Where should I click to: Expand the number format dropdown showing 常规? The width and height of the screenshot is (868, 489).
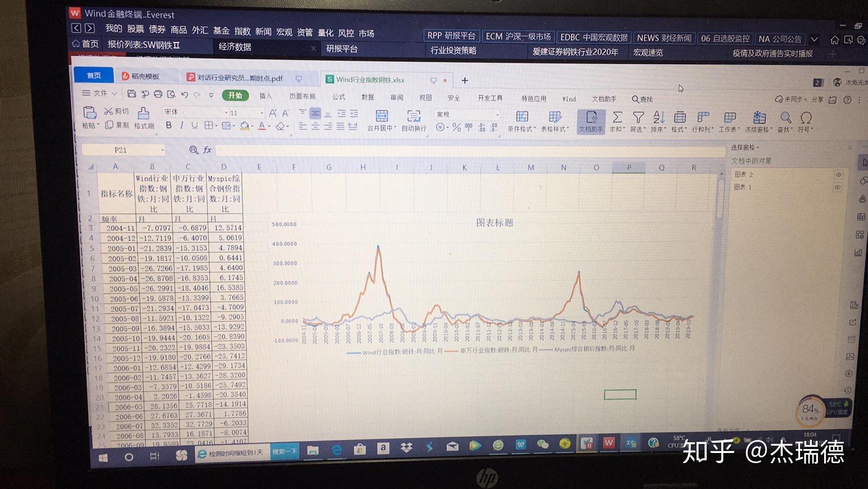coord(468,114)
